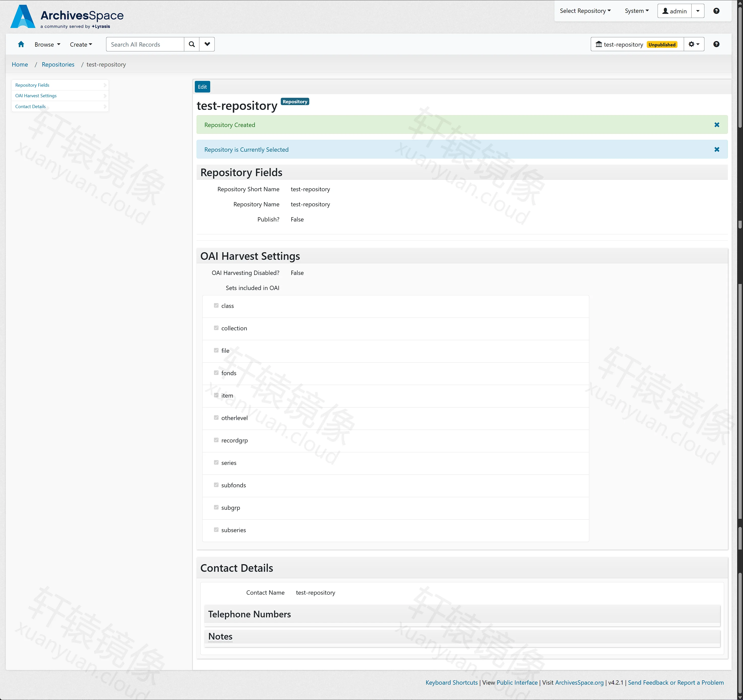Click the ArchivesSpace logo
743x700 pixels.
[x=67, y=16]
